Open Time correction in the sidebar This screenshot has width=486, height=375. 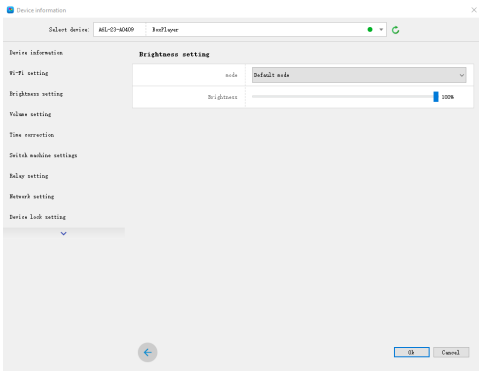(x=32, y=135)
